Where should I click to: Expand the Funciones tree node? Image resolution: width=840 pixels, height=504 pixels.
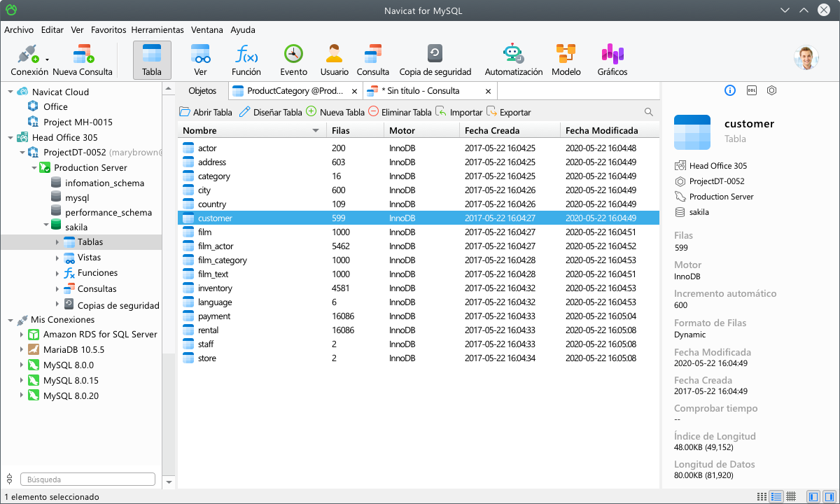pos(57,273)
